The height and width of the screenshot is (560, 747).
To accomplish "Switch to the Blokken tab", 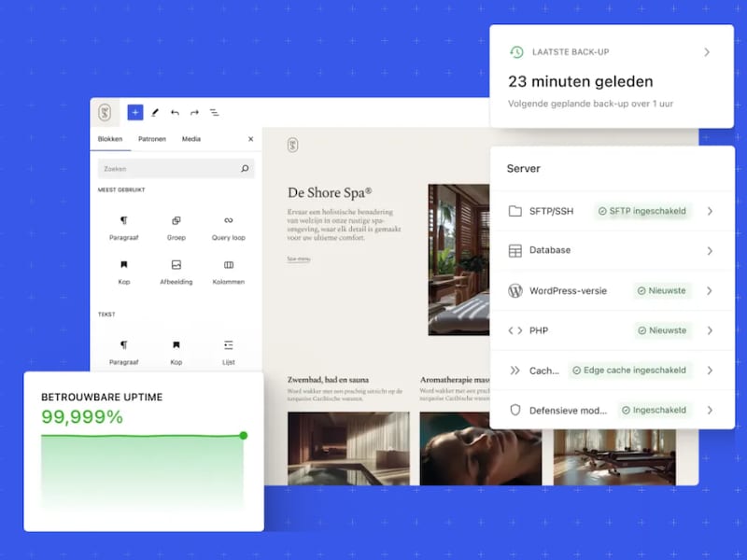I will pyautogui.click(x=110, y=139).
